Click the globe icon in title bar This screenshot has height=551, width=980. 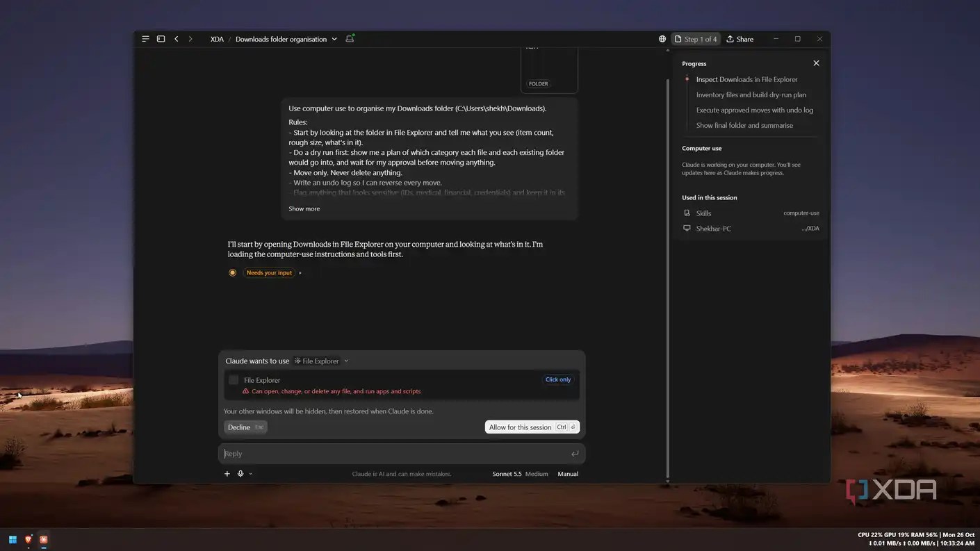(662, 39)
